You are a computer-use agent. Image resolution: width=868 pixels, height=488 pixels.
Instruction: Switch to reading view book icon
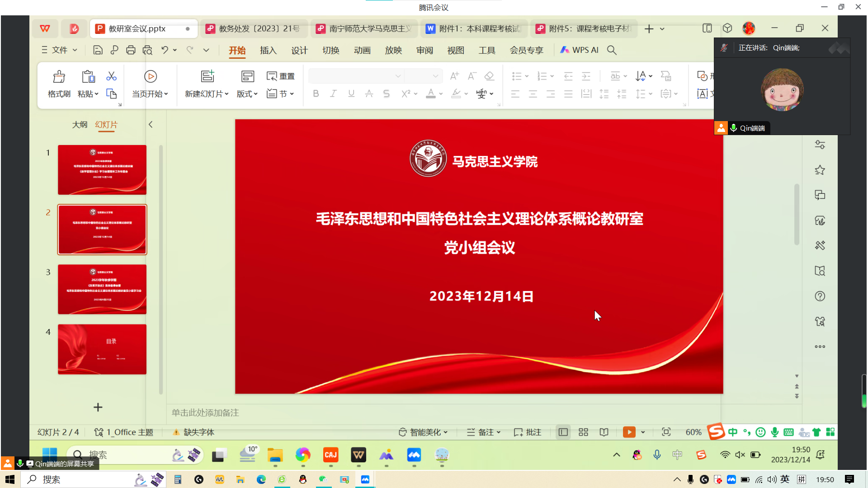(x=604, y=432)
